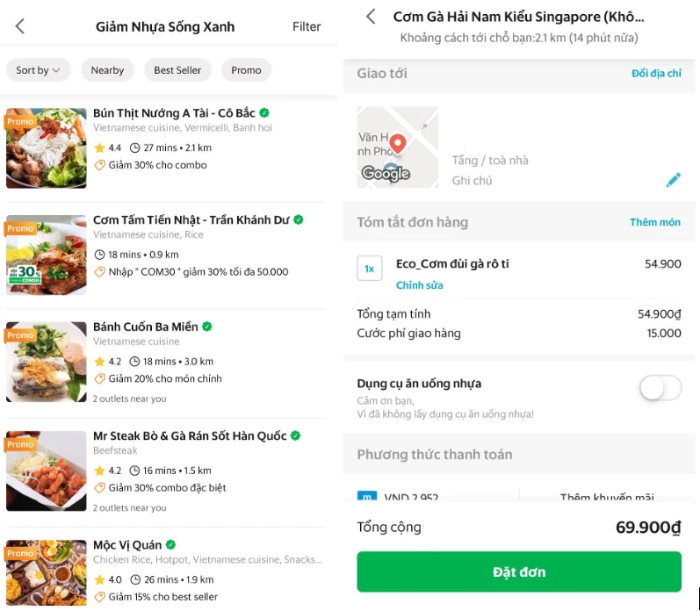Select the Best Seller filter chip
The height and width of the screenshot is (611, 700).
point(177,70)
